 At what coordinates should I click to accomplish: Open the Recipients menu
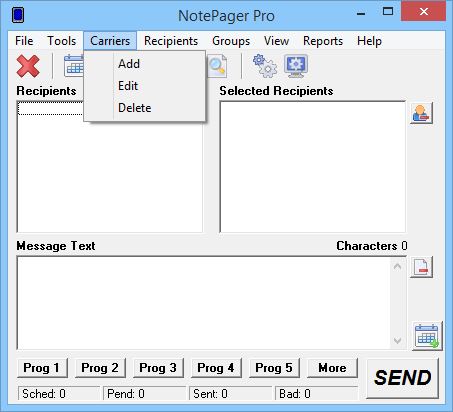click(x=171, y=41)
